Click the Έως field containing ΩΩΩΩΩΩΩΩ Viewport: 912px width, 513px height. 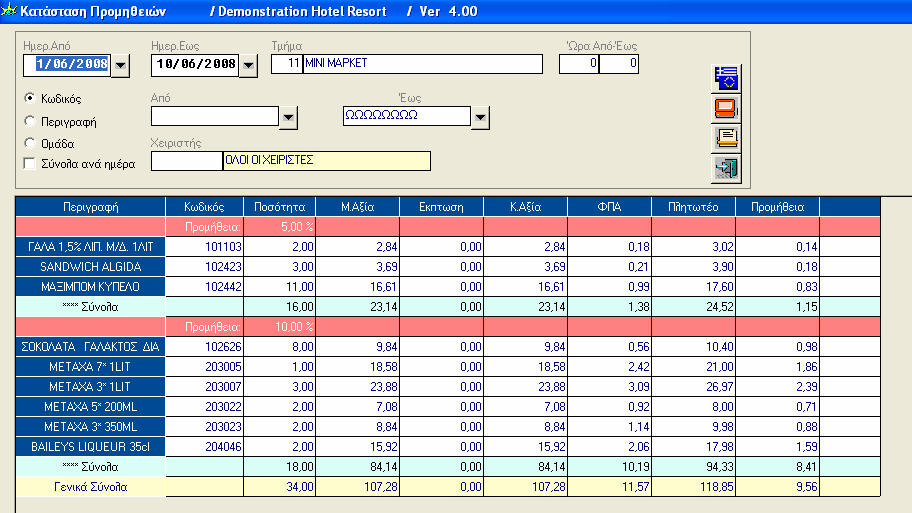pos(407,116)
